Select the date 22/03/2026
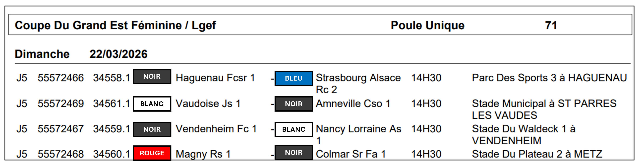The image size is (644, 167). point(118,54)
